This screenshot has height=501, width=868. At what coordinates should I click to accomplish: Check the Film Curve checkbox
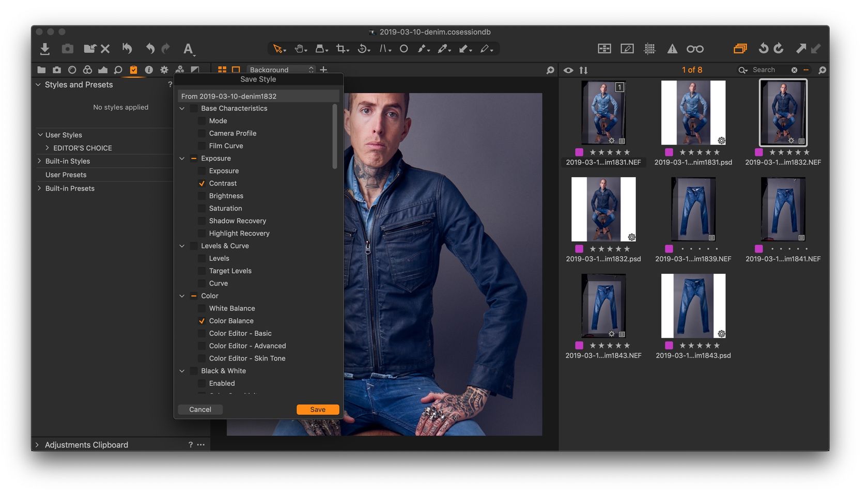202,146
